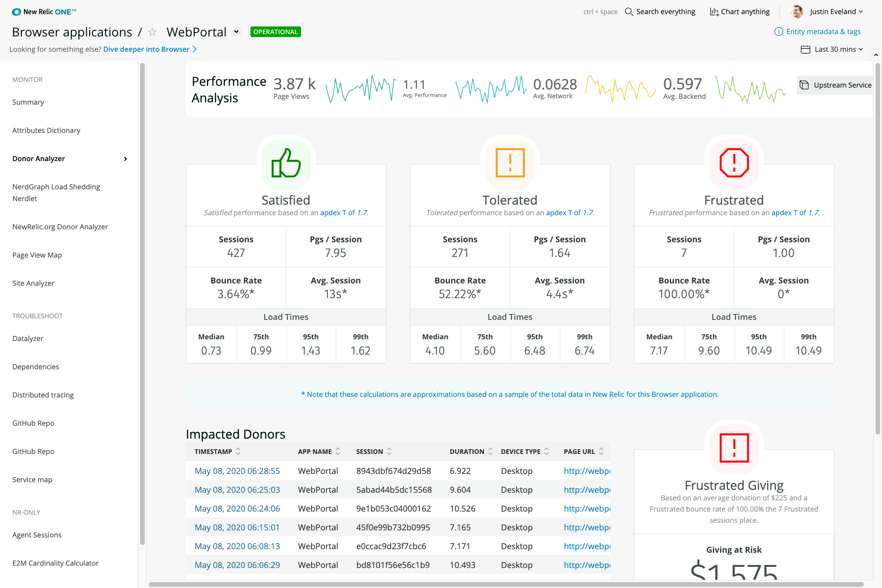Image resolution: width=882 pixels, height=588 pixels.
Task: Click the Search everything magnifier icon
Action: click(x=629, y=12)
